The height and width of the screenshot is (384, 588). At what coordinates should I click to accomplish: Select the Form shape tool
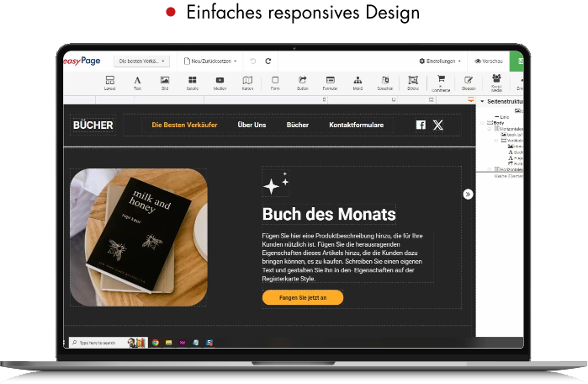(x=275, y=83)
